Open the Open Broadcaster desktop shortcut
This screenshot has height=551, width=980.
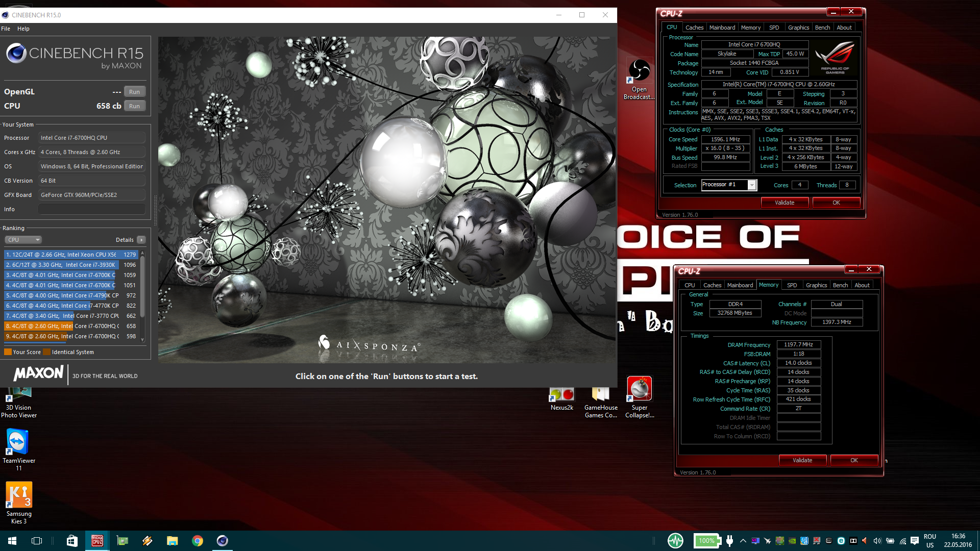639,79
